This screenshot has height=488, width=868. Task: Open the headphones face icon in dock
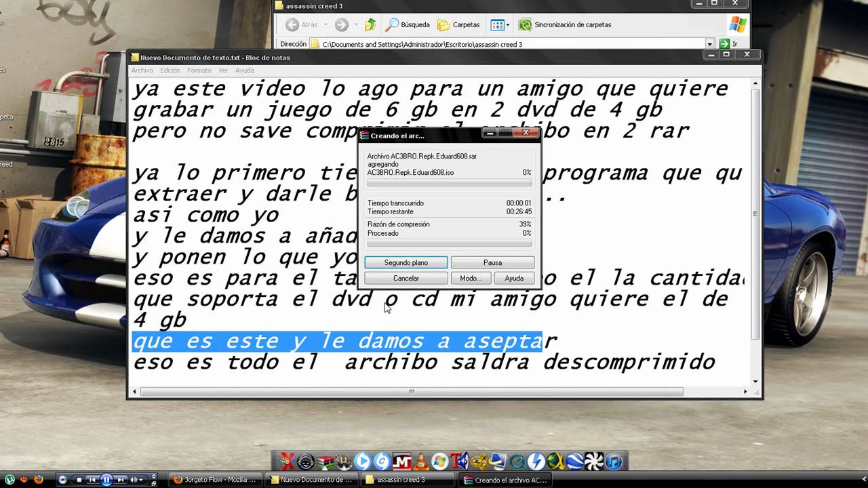coord(306,462)
